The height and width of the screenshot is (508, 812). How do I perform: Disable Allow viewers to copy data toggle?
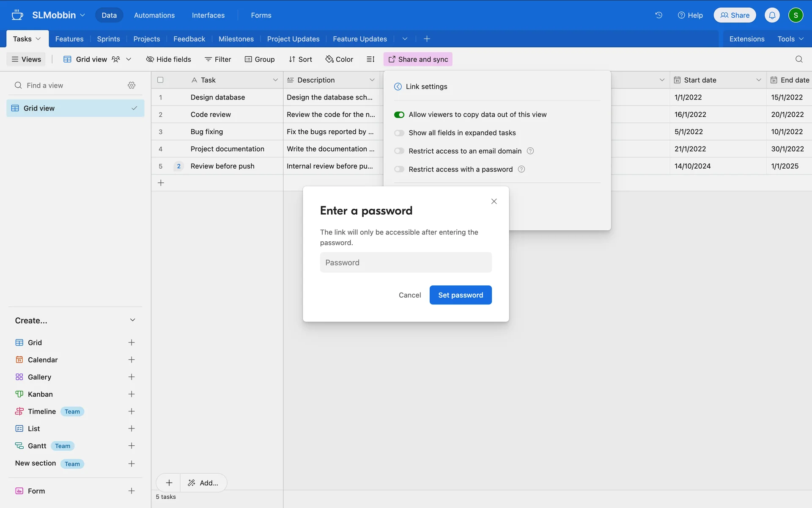click(399, 115)
